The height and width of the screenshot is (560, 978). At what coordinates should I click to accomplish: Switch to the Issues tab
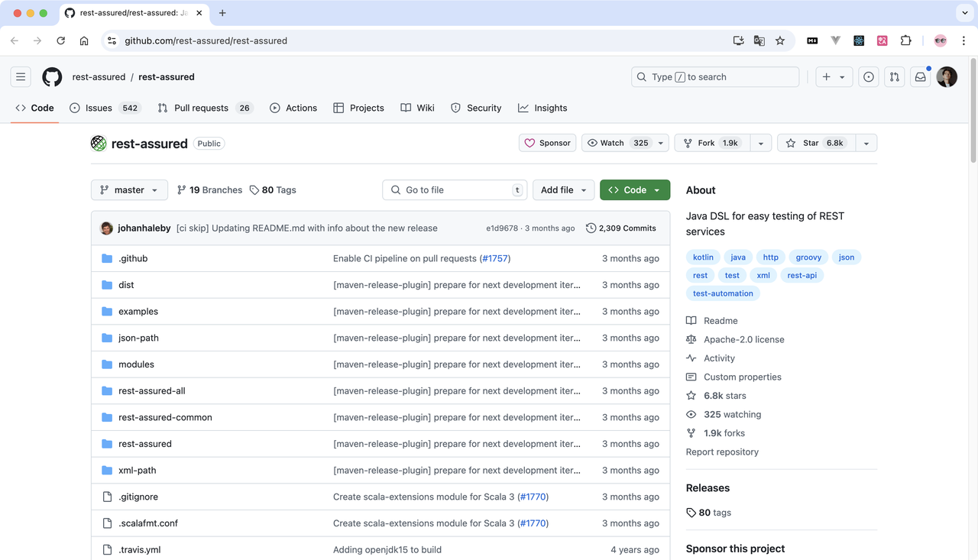click(x=105, y=108)
